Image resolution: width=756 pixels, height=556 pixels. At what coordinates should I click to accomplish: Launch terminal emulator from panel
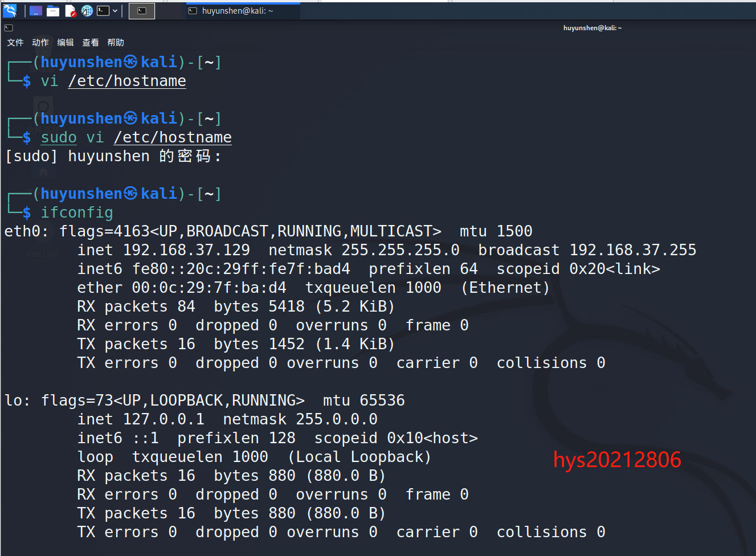[103, 11]
